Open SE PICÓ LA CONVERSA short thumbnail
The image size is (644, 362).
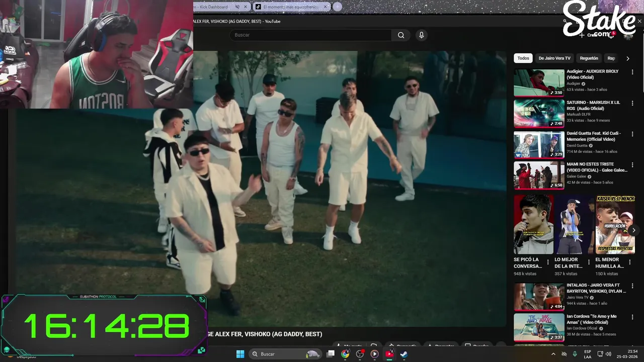click(x=533, y=224)
